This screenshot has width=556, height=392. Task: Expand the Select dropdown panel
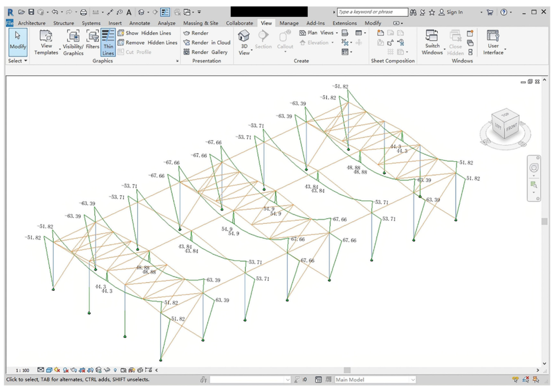click(x=18, y=61)
